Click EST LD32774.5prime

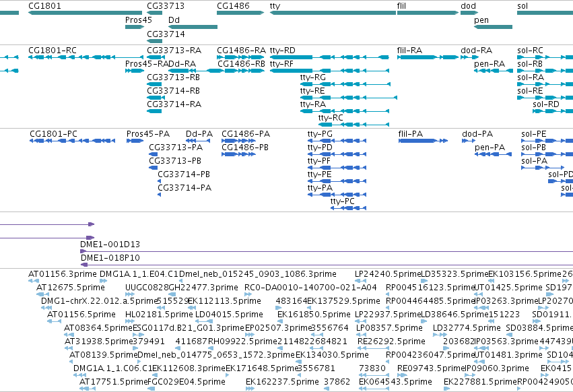(440, 335)
